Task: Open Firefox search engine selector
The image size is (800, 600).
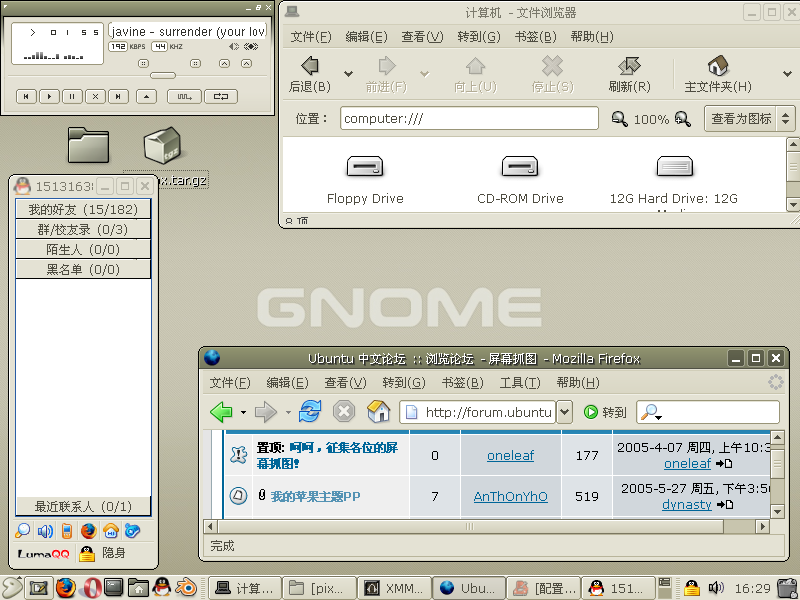Action: tap(652, 412)
